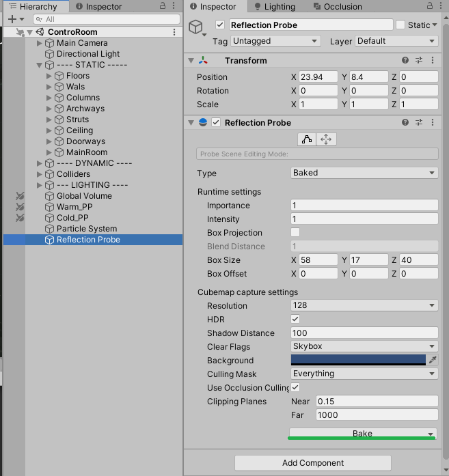Viewport: 449px width, 476px height.
Task: Click the Global Volume hidden-picking icon
Action: coord(20,196)
